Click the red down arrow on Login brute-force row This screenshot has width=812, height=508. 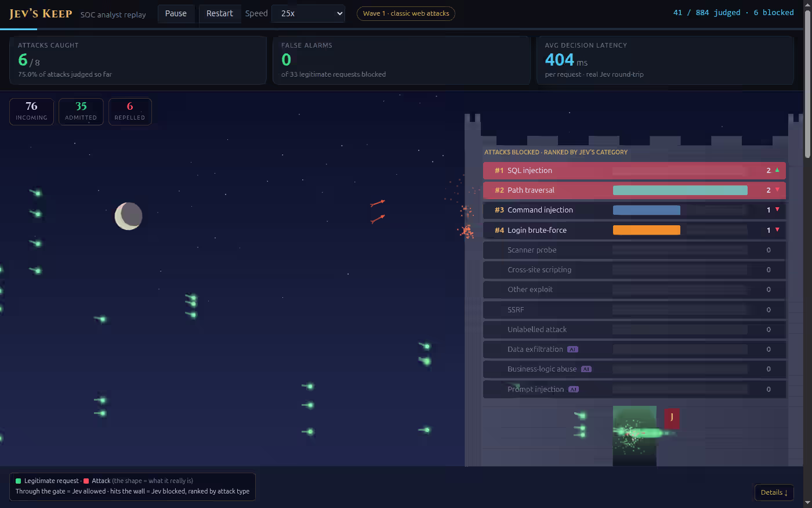click(x=777, y=230)
